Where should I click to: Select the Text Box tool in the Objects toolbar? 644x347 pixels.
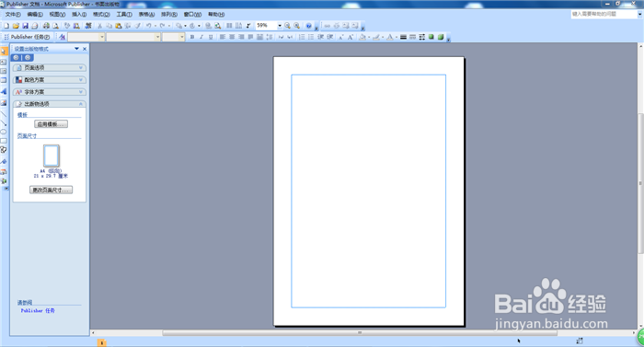(x=4, y=62)
